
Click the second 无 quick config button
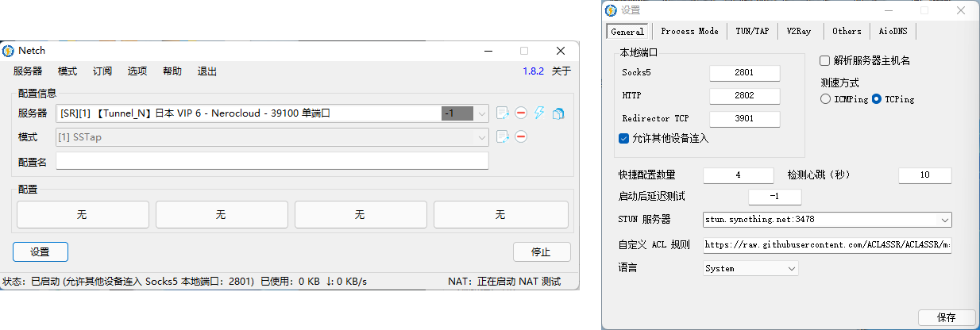pos(222,215)
